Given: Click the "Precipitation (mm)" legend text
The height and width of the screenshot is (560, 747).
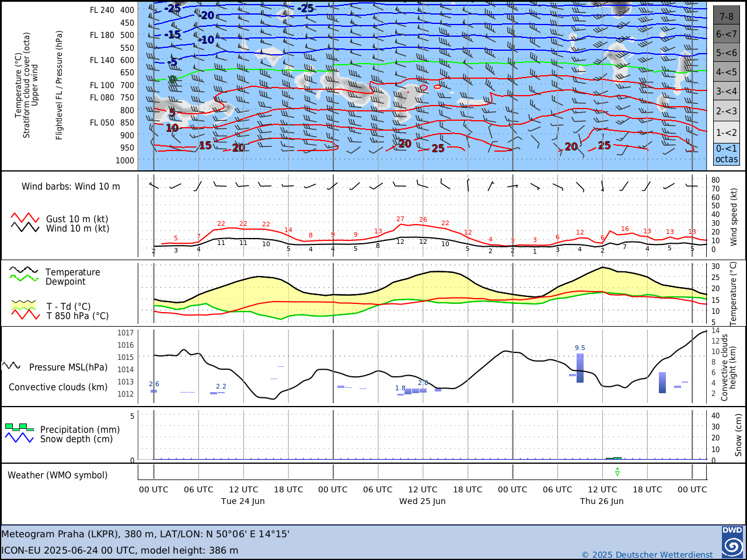Looking at the screenshot, I should tap(80, 430).
